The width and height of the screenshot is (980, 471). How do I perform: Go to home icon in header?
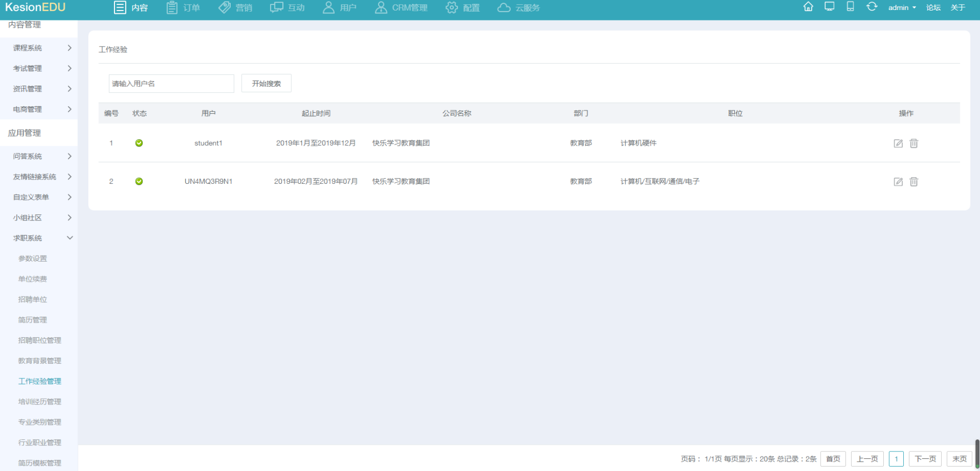pos(808,7)
